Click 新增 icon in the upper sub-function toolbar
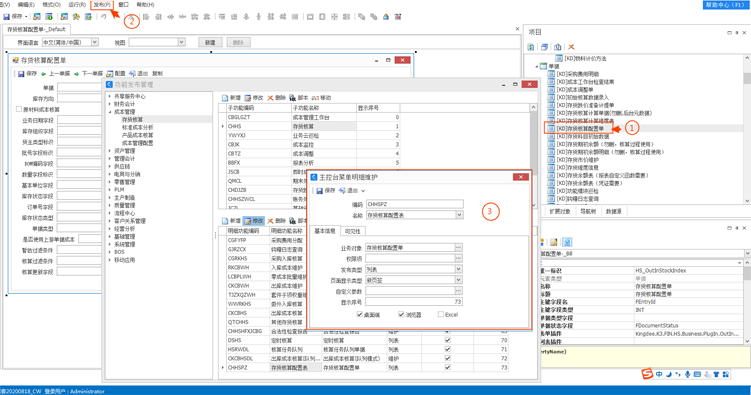Viewport: 751px width, 395px height. click(225, 98)
